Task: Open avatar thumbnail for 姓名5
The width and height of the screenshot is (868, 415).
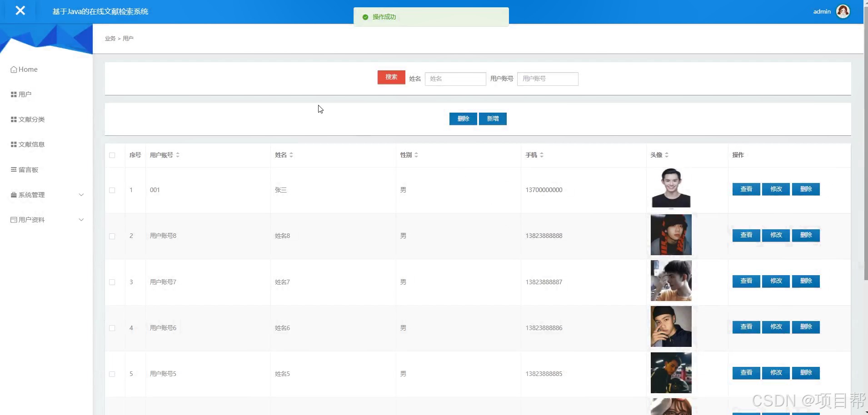Action: coord(671,373)
